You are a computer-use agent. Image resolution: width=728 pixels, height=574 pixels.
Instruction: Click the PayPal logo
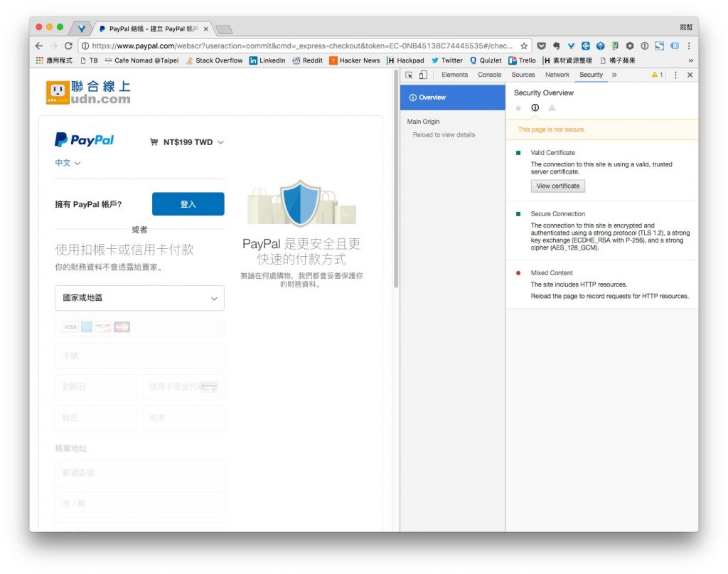(84, 140)
